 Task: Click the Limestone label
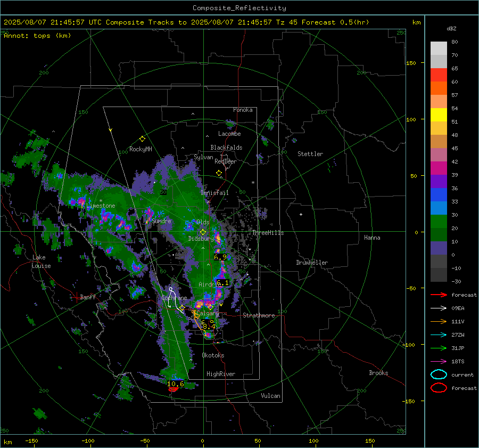point(101,206)
